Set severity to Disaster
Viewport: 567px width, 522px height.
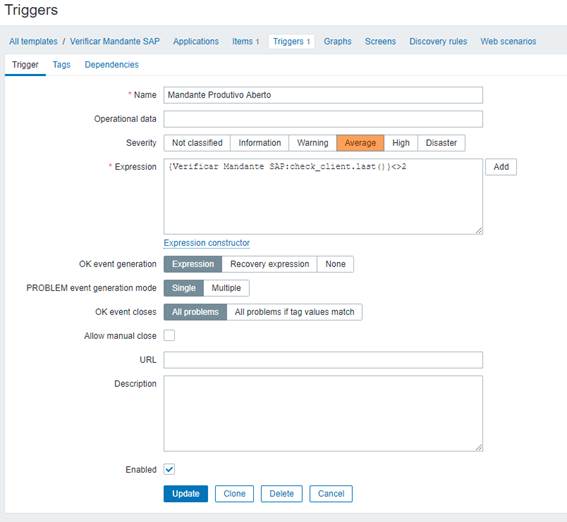click(x=441, y=143)
